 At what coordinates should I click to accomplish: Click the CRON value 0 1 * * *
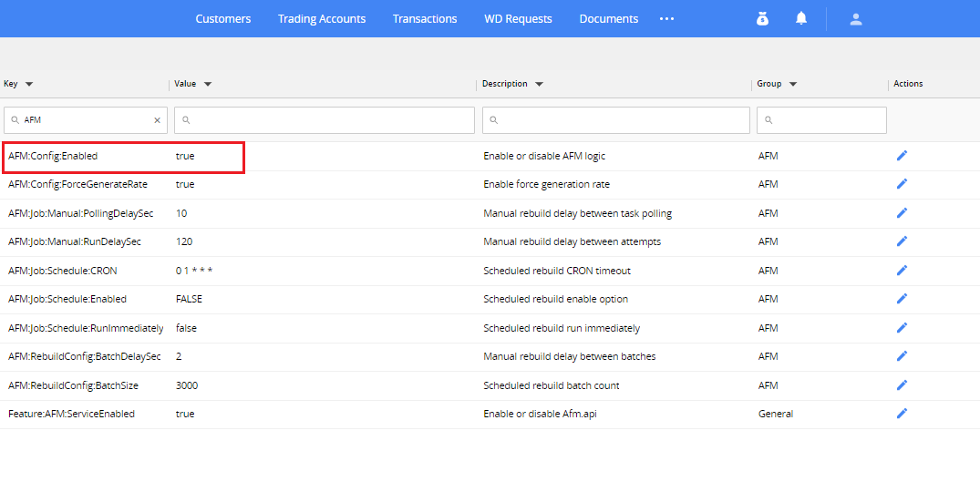tap(194, 271)
